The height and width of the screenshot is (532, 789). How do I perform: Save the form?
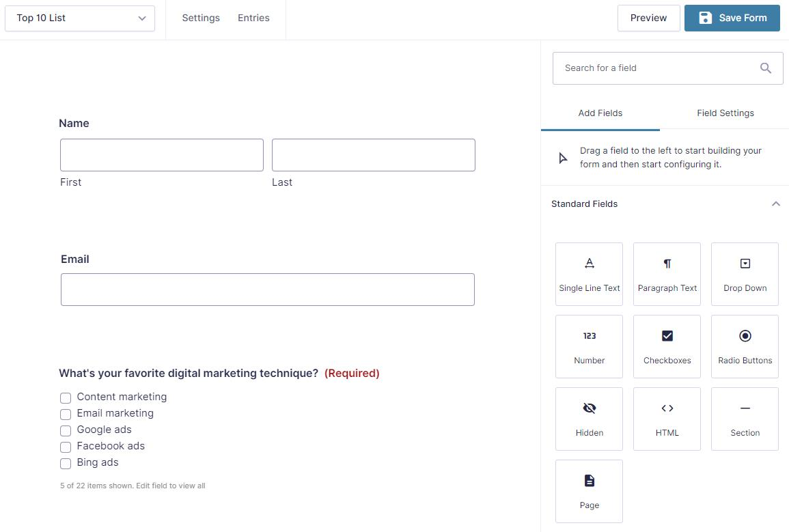click(x=732, y=18)
